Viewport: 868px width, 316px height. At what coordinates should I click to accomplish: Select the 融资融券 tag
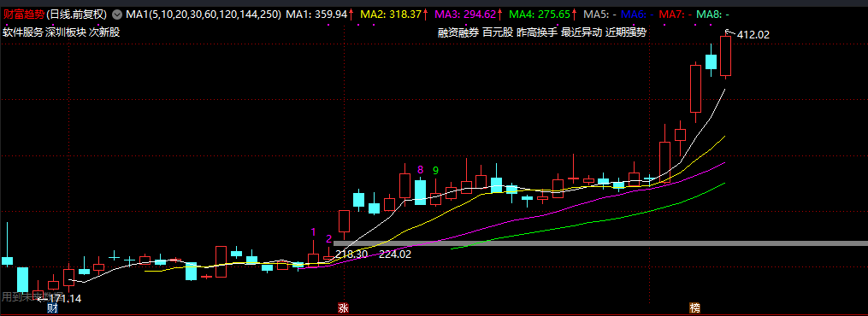pos(458,32)
